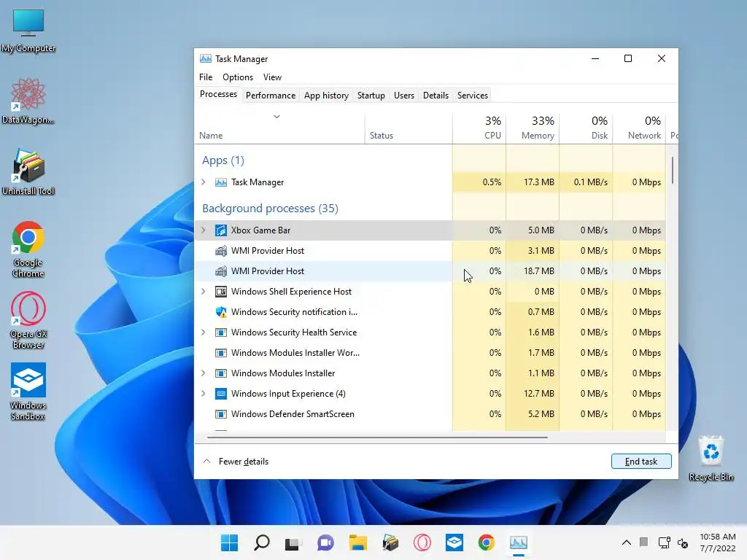Viewport: 747px width, 560px height.
Task: Switch to the Startup tab
Action: (x=371, y=96)
